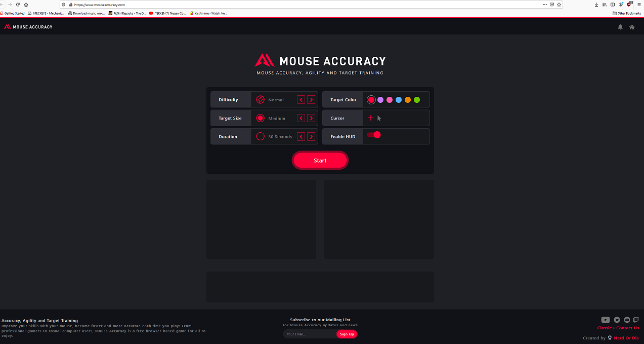Open the Firefox hamburger menu

[638, 5]
